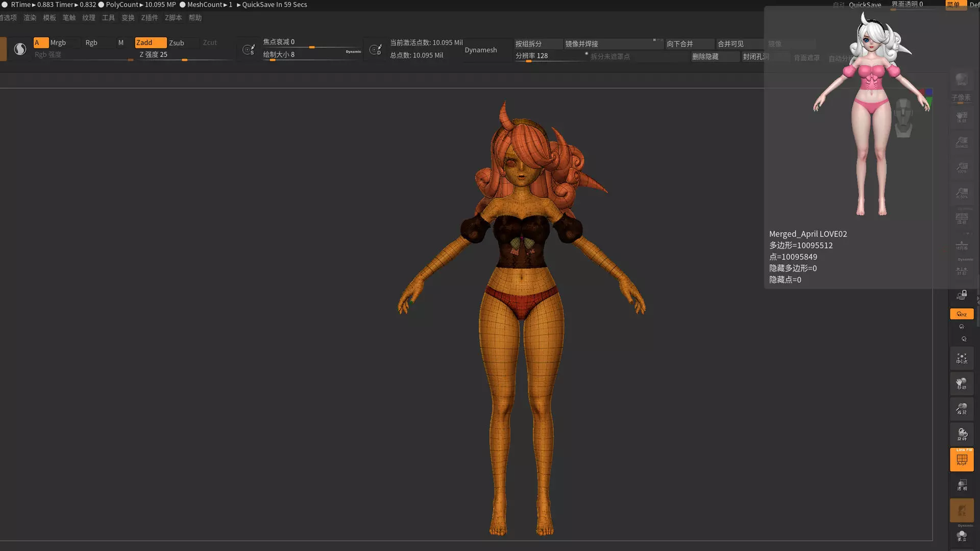This screenshot has height=551, width=980.
Task: Toggle PolyF line fill display
Action: pyautogui.click(x=962, y=459)
